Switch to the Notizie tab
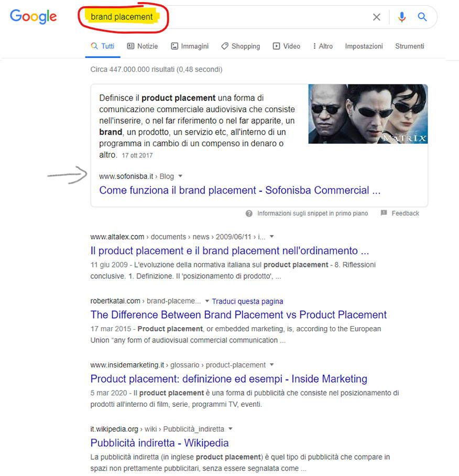 click(143, 46)
